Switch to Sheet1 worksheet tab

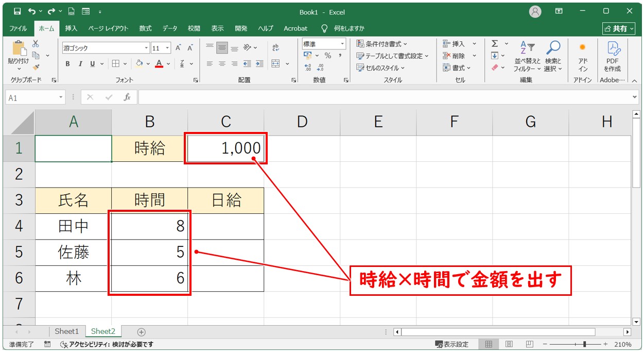(x=67, y=331)
